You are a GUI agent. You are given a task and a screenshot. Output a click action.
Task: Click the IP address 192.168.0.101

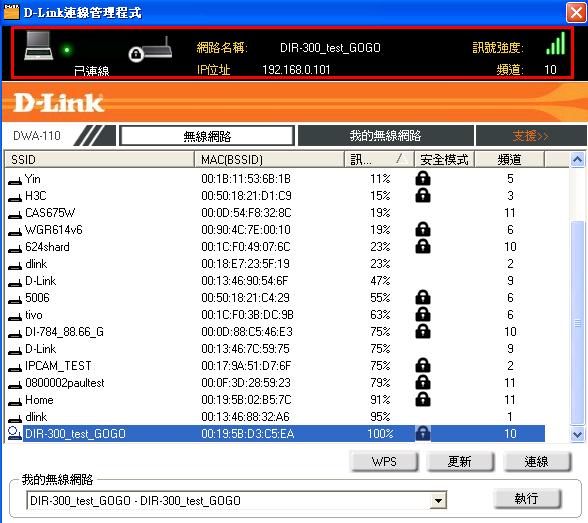(296, 70)
